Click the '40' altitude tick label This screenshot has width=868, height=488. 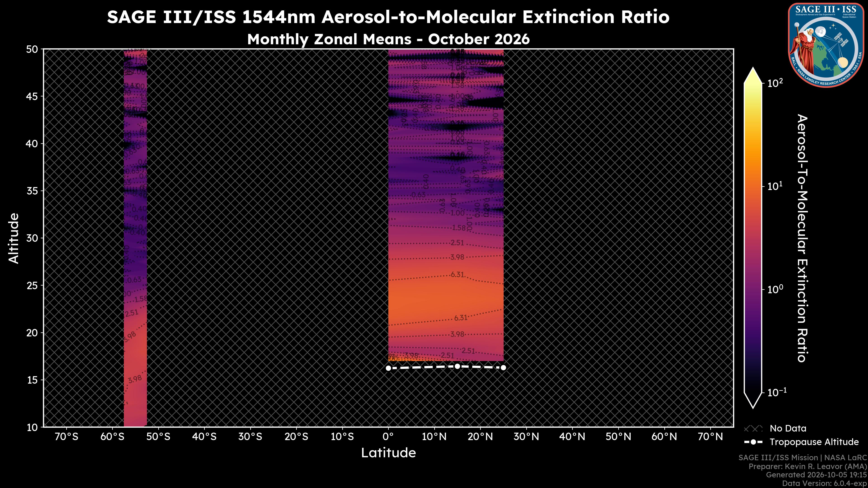coord(32,144)
